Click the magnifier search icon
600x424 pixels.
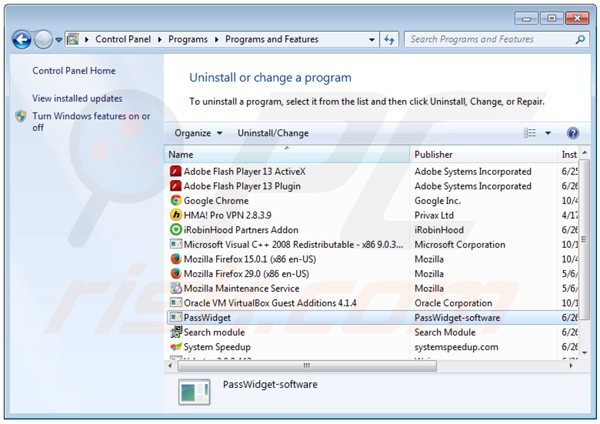click(x=580, y=39)
